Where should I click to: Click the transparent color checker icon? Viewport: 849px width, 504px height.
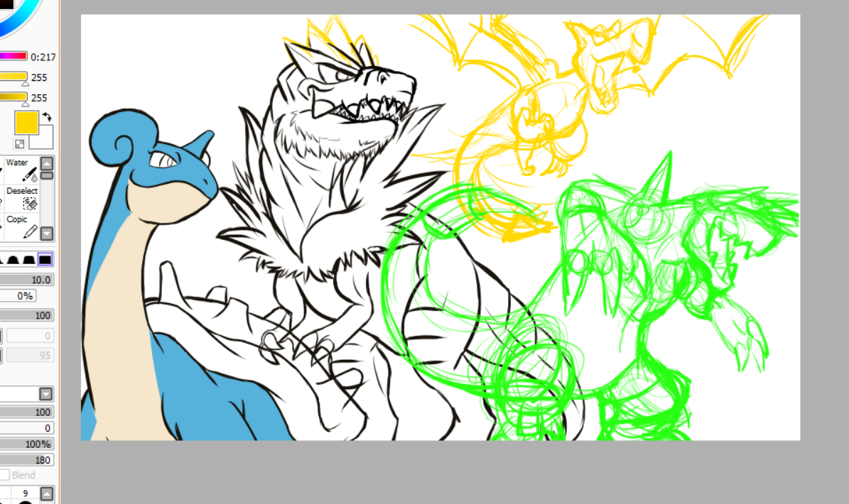tap(19, 144)
